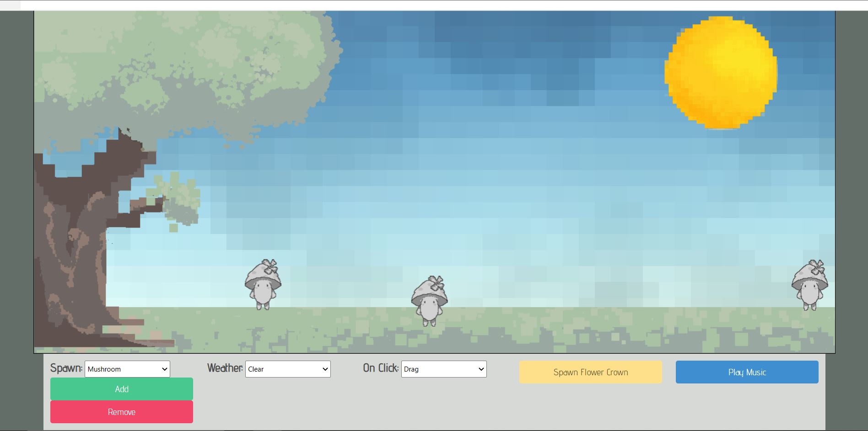
Task: Select the middle mushroom character
Action: pos(429,302)
